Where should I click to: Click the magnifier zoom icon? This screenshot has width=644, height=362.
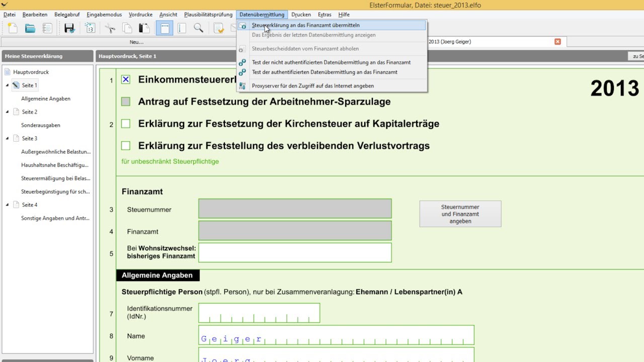(199, 28)
